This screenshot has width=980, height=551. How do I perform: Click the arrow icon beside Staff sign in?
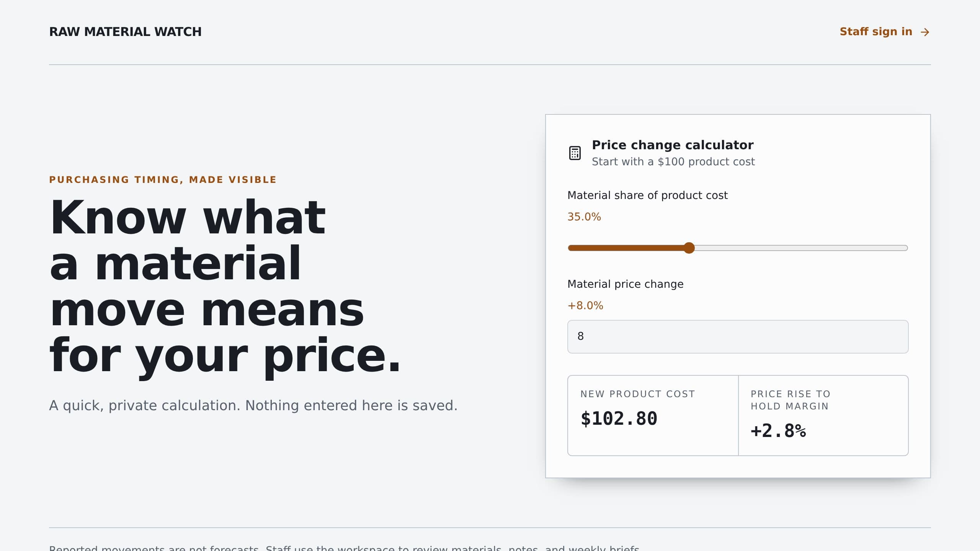(925, 32)
